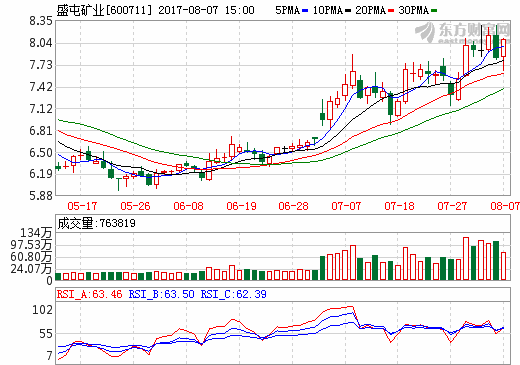520x365 pixels.
Task: Click the 5.88 price axis label
Action: (41, 196)
